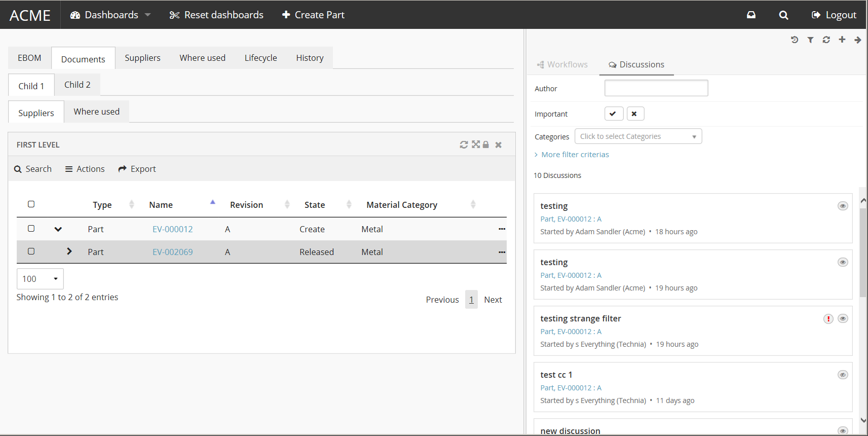Expand More filter criterias link
The height and width of the screenshot is (436, 868).
point(575,155)
